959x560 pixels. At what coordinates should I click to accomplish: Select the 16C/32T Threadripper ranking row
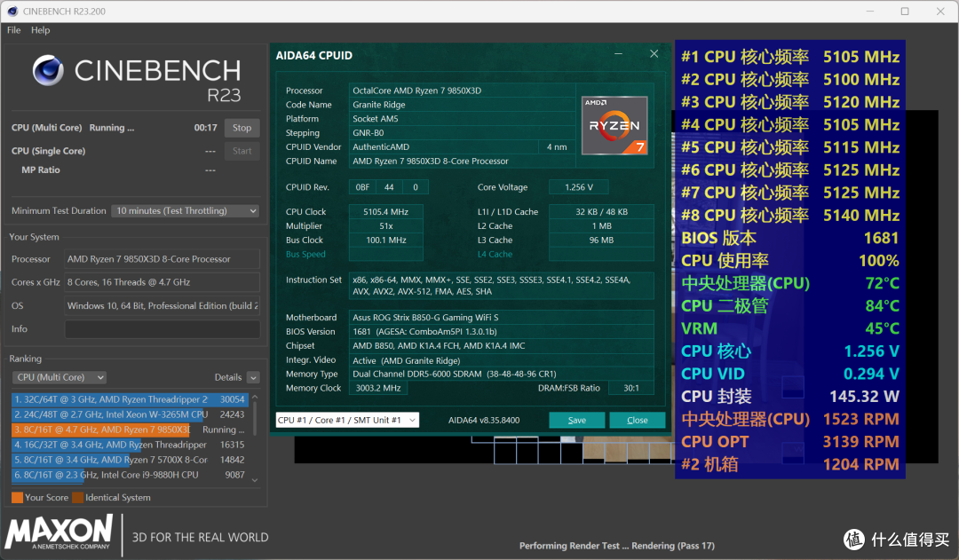click(130, 445)
